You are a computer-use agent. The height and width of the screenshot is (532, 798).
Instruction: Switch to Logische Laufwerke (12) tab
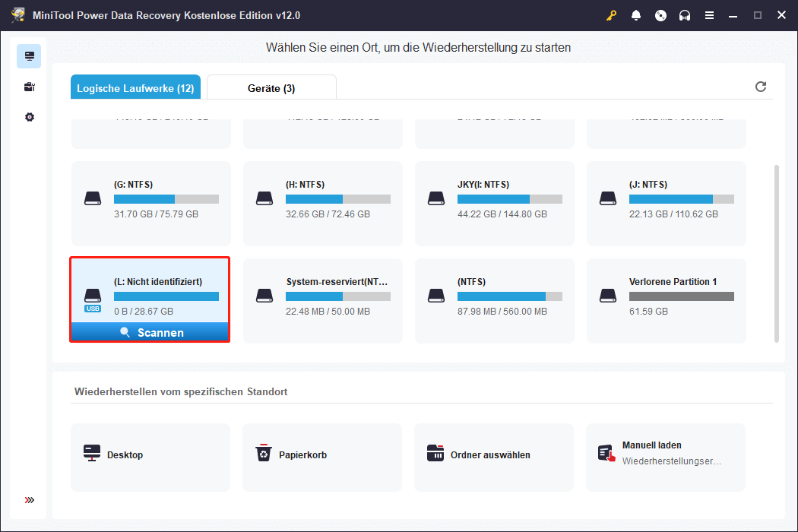[x=135, y=87]
